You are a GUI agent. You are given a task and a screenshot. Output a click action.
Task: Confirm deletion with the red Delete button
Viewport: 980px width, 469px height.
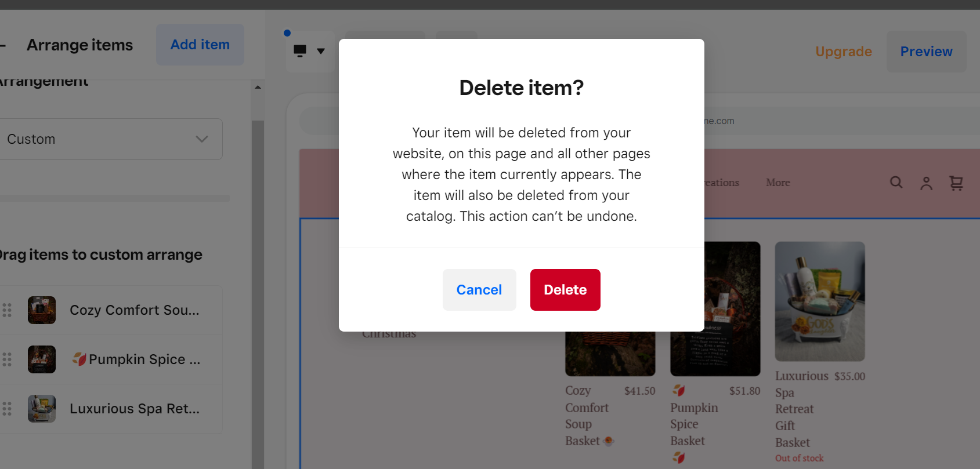(565, 290)
